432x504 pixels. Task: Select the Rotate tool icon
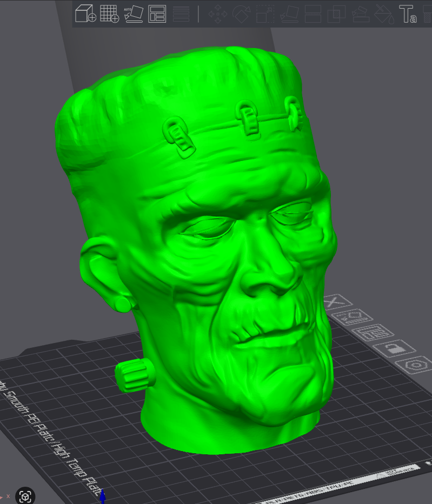242,14
